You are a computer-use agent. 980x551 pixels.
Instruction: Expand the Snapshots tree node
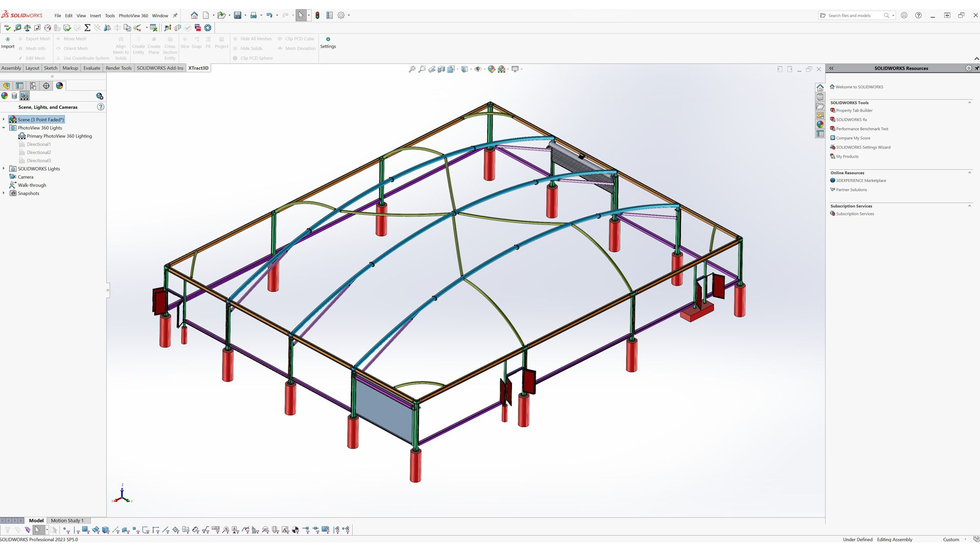pos(4,193)
